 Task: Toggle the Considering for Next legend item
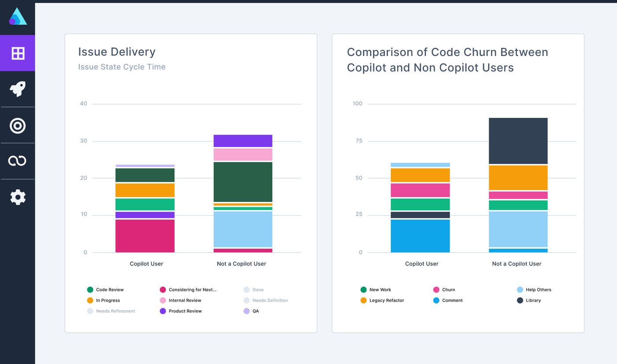[188, 290]
